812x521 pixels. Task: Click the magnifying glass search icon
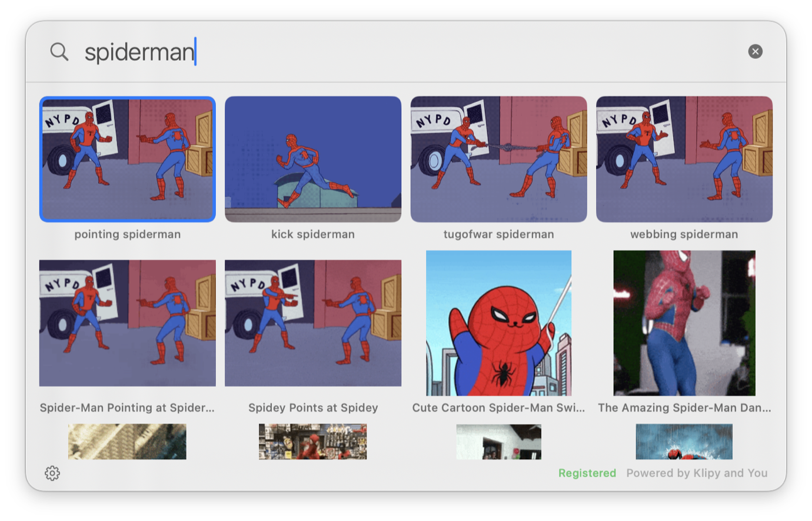coord(59,52)
